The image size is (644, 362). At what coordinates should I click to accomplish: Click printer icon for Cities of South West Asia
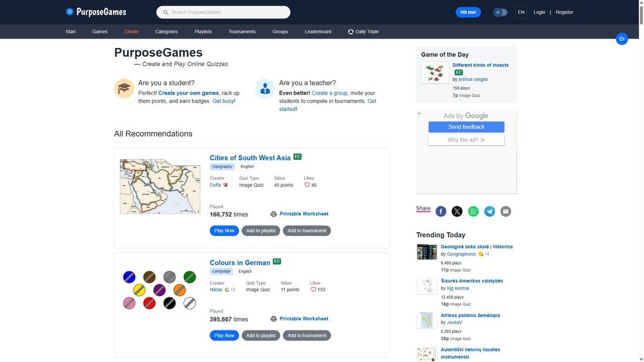coord(273,214)
